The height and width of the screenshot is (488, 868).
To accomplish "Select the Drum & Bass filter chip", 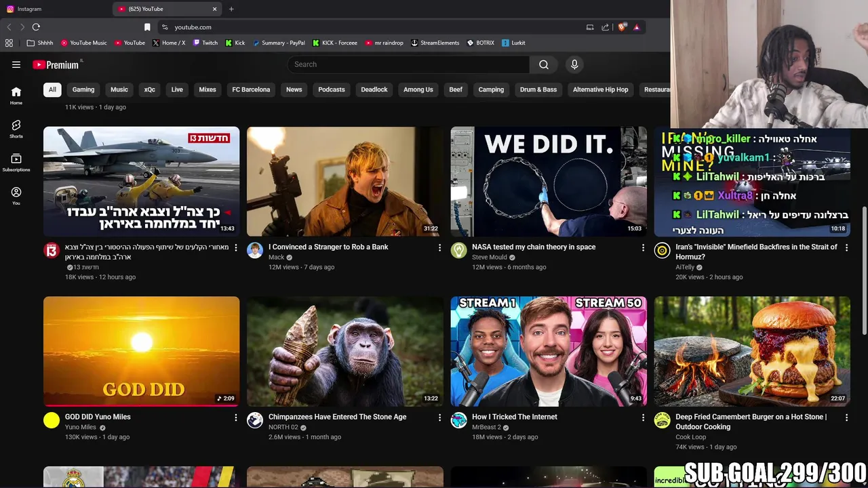I will (538, 89).
